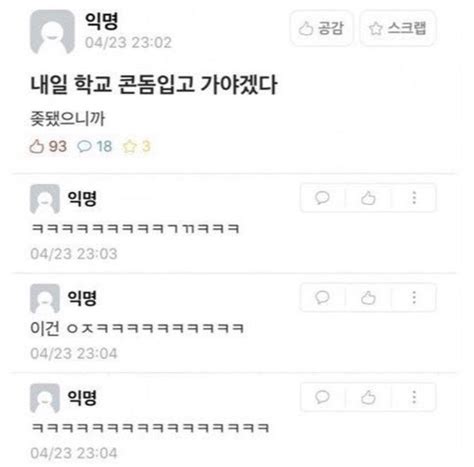474x467 pixels.
Task: Click the post's 93 likes count
Action: pos(48,146)
